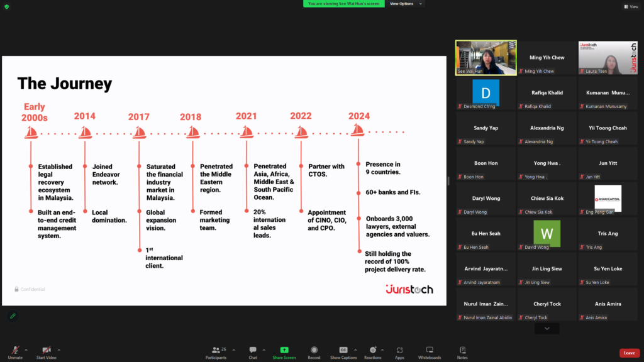Click 'The Journey' slide title
This screenshot has height=362, width=644.
click(x=65, y=84)
